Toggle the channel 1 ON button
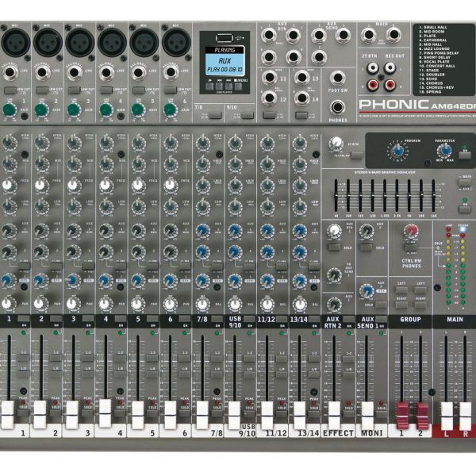 pyautogui.click(x=23, y=319)
